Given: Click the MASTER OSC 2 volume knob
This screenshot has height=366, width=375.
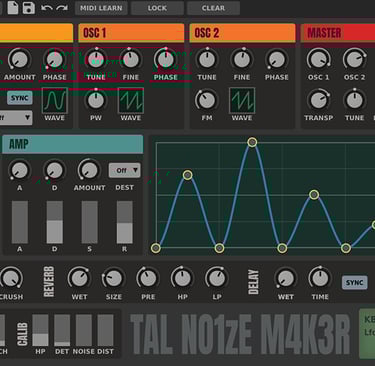Looking at the screenshot, I should click(354, 60).
